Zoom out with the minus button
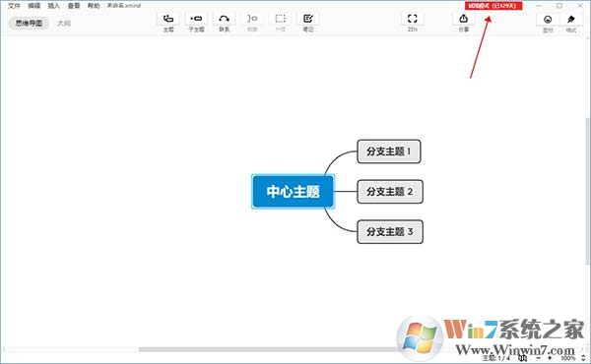The height and width of the screenshot is (364, 591). pos(539,358)
